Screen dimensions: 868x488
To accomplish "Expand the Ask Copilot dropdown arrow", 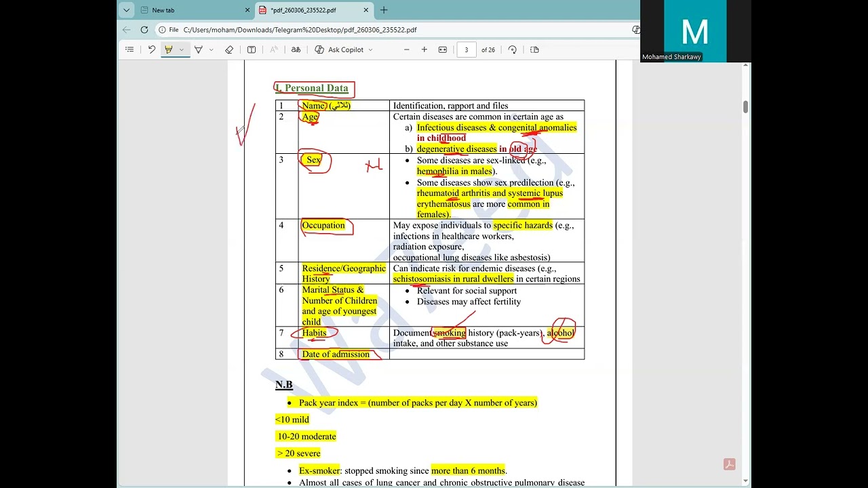I will [370, 49].
